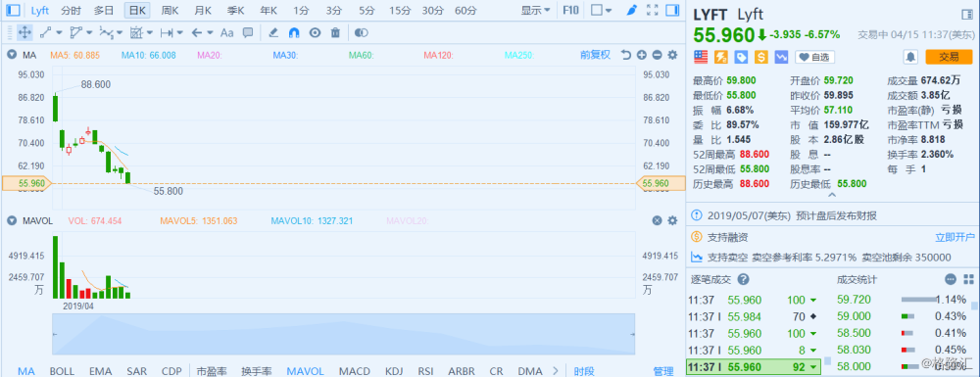Click the orange lightning Level 2 icon
Screen dimensions: 980x377
721,57
